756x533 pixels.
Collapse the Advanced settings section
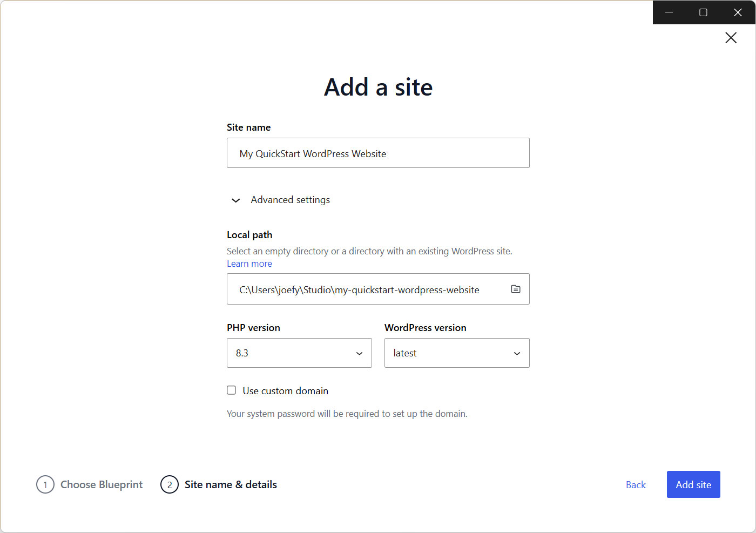[290, 200]
